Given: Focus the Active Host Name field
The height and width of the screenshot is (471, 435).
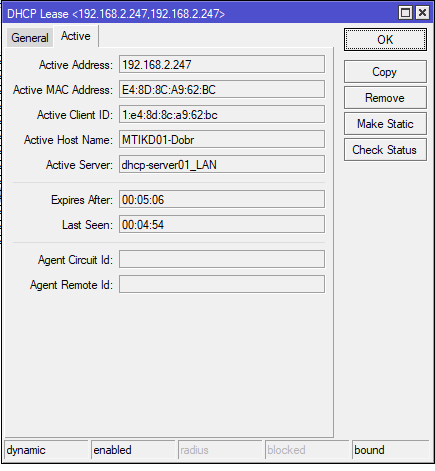Looking at the screenshot, I should 222,139.
